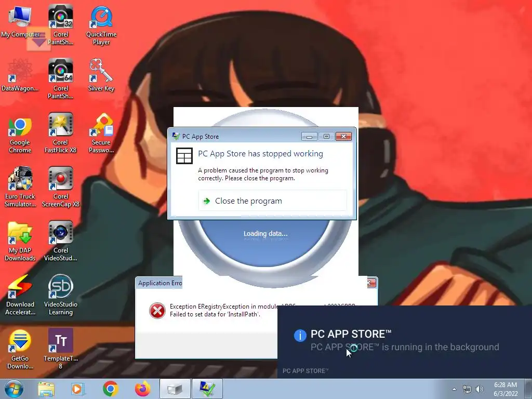532x399 pixels.
Task: Launch Corel FastFlick X8
Action: [60, 133]
